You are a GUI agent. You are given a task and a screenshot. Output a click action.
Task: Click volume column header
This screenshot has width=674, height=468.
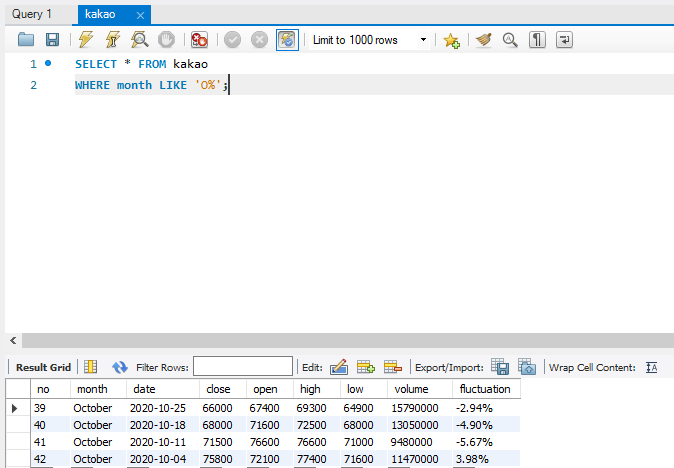point(420,389)
